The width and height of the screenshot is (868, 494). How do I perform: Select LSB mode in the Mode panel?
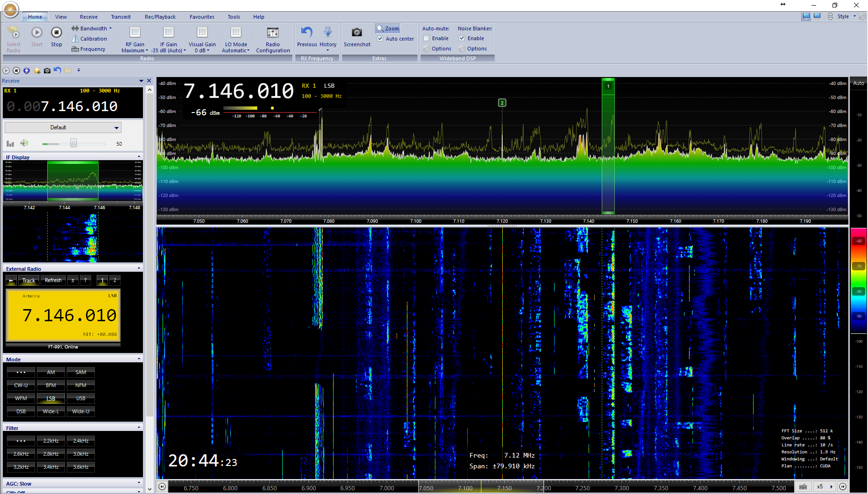[50, 398]
